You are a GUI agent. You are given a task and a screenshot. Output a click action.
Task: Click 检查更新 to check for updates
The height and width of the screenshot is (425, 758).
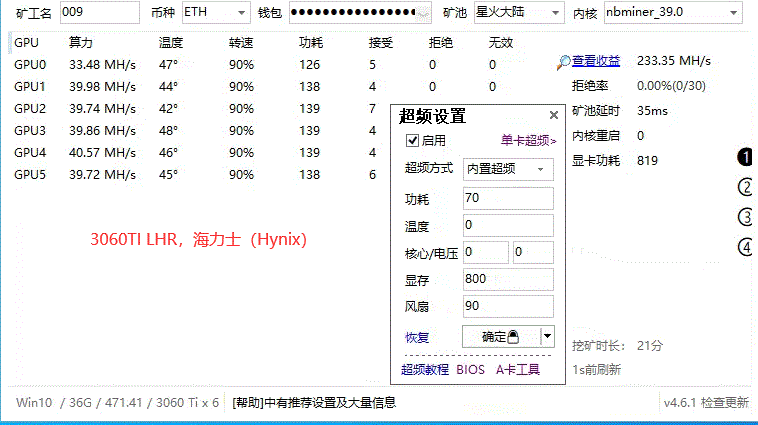723,403
